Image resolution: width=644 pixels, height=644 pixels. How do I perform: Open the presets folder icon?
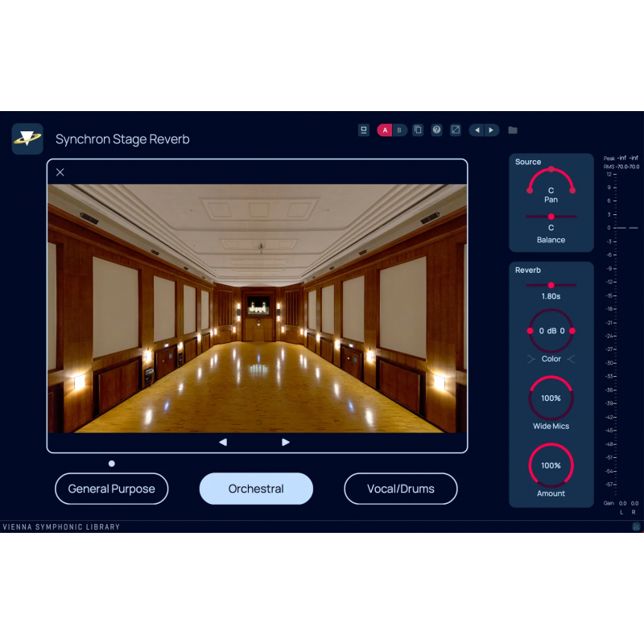click(512, 130)
